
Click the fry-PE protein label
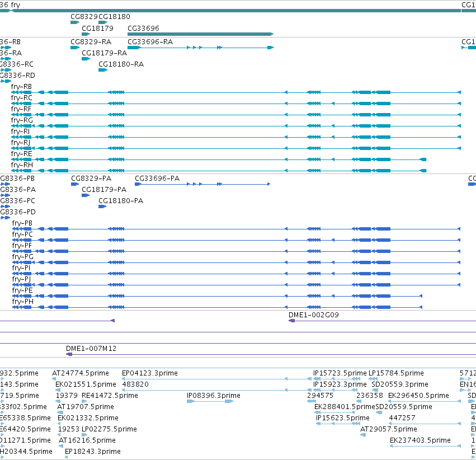[22, 290]
